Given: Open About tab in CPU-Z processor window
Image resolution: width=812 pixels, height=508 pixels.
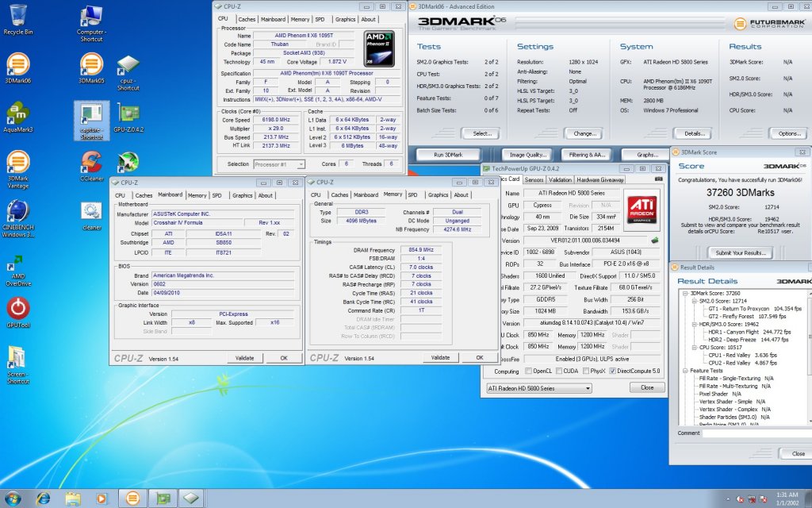Looking at the screenshot, I should [x=368, y=19].
